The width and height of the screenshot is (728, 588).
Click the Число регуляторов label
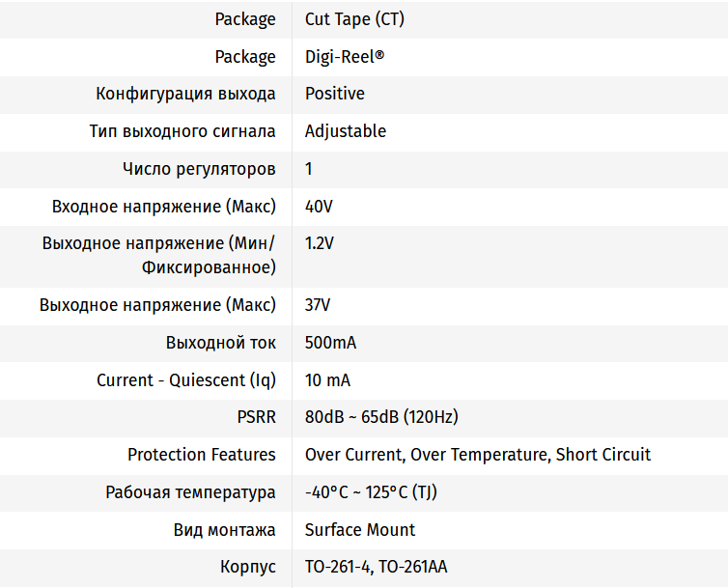[x=199, y=169]
